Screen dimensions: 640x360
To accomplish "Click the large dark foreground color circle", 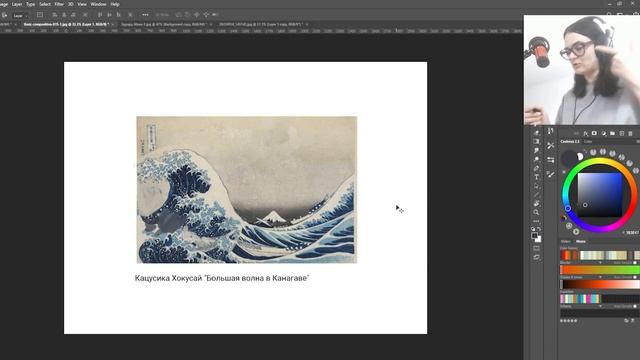I will point(568,158).
